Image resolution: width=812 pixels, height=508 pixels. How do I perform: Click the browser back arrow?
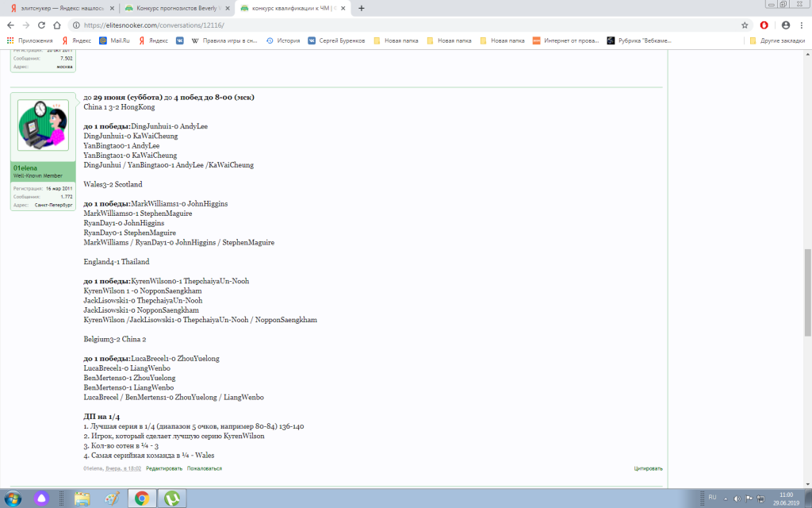[x=10, y=25]
